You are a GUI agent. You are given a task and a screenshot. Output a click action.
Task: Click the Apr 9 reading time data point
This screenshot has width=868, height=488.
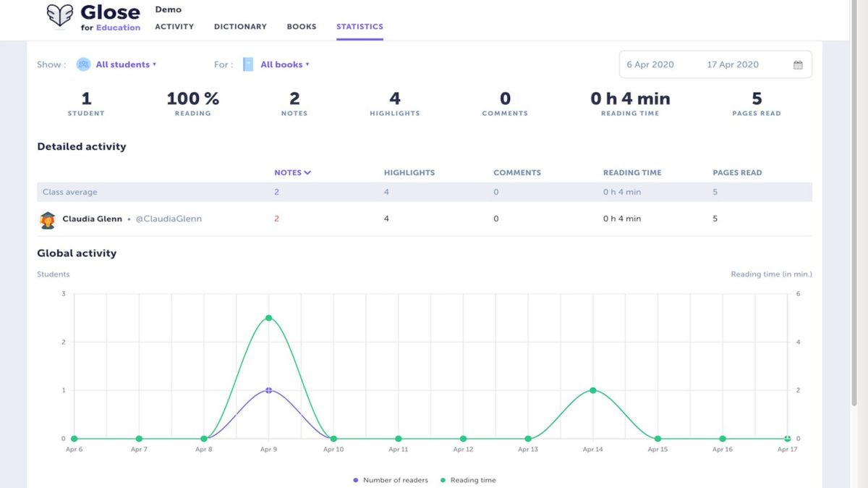click(268, 318)
